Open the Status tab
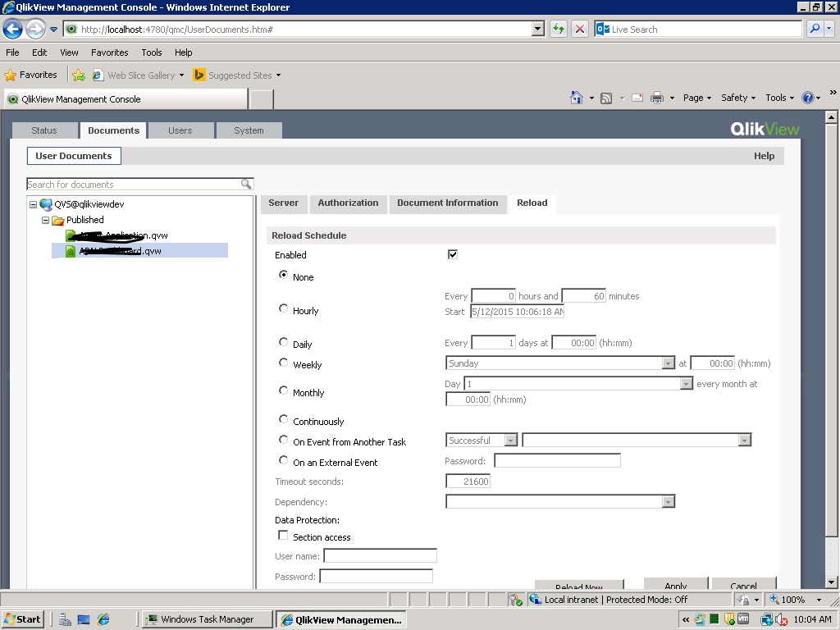 click(44, 130)
